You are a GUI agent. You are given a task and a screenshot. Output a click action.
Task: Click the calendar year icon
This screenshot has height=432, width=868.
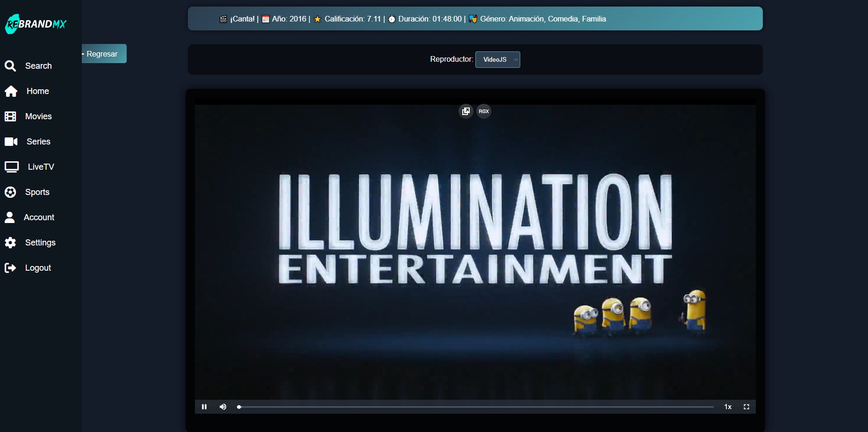tap(265, 19)
